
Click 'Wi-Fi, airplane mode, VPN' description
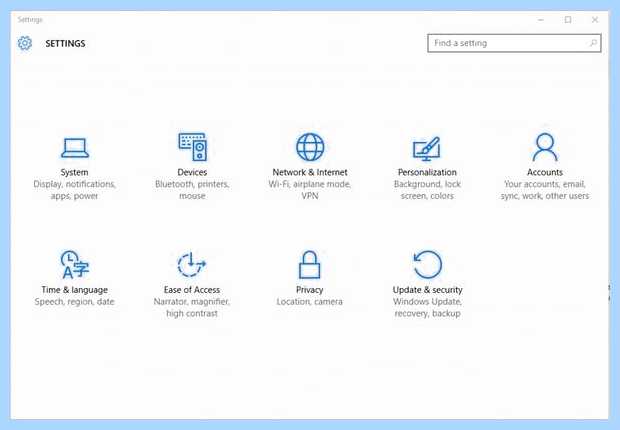(x=310, y=190)
